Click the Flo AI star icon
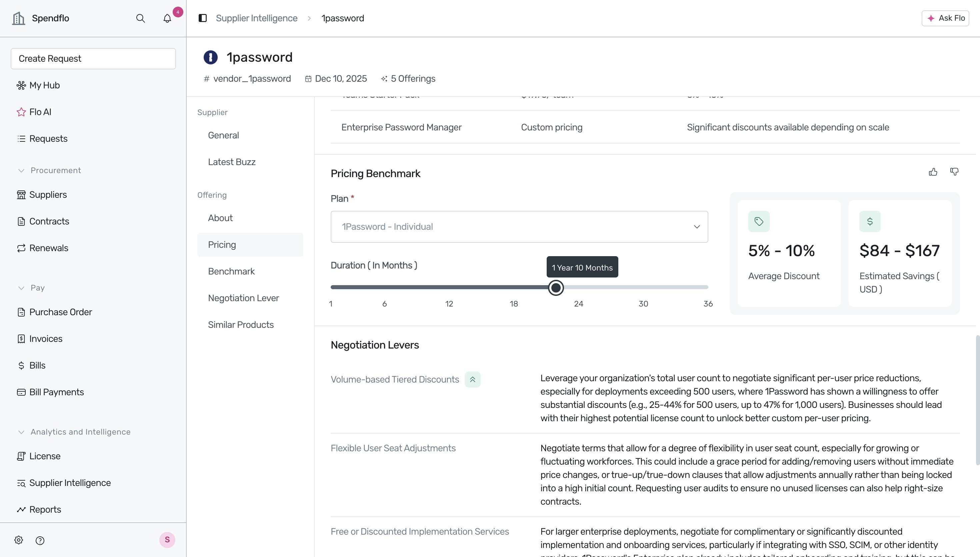 [x=21, y=112]
